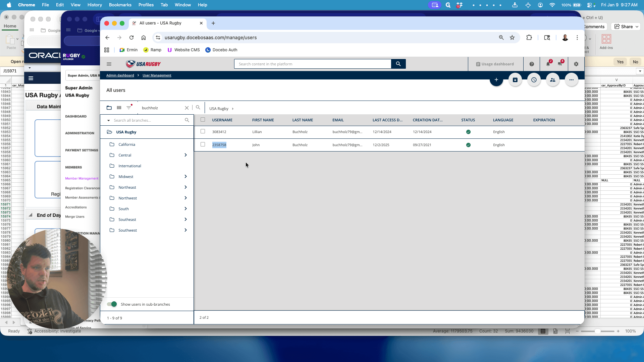Click the user search magnifier icon

coord(198,108)
